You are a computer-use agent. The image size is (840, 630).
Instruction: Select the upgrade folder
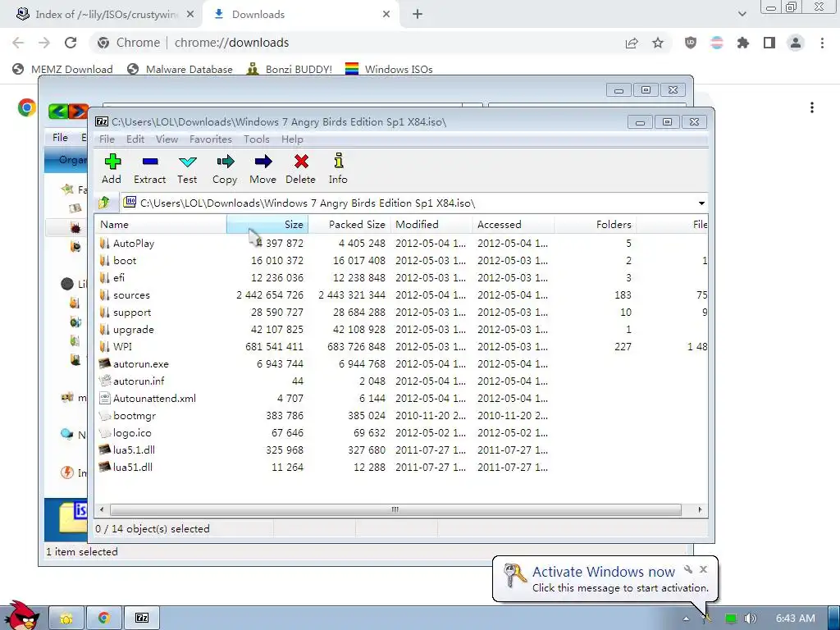tap(134, 330)
